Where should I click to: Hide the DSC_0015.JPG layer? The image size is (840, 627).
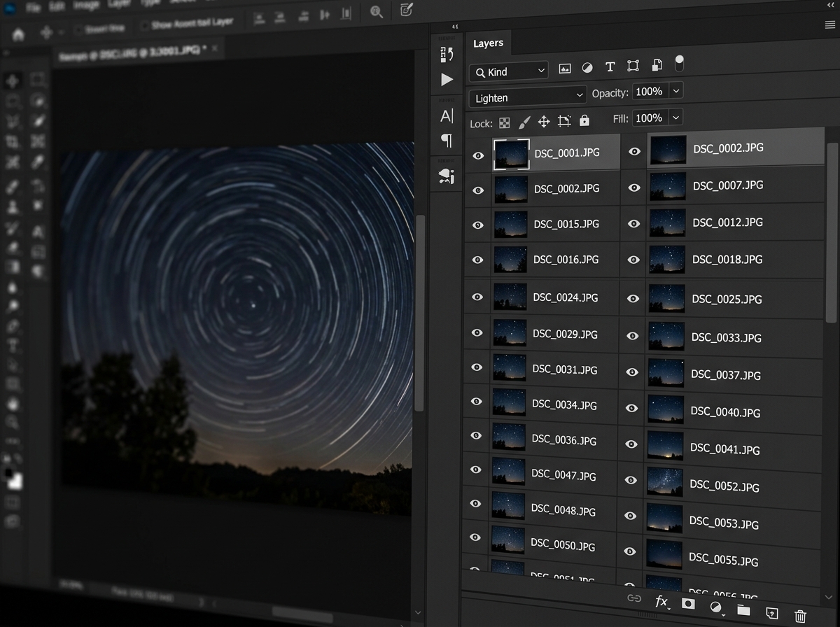(x=477, y=225)
